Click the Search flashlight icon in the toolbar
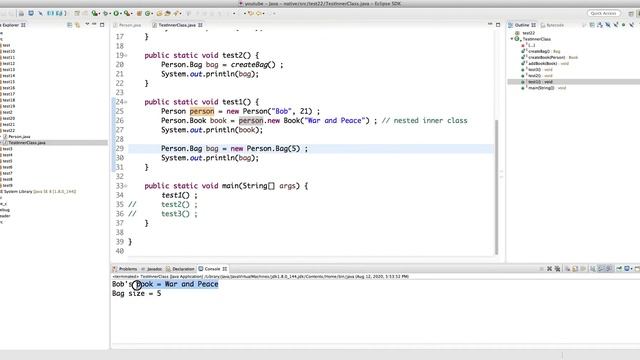The image size is (640, 360). [177, 13]
